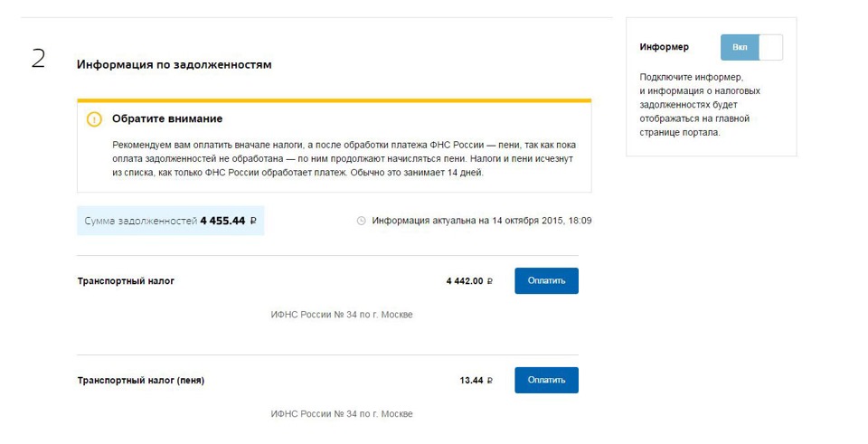Click the Сумма задолженностей 4 455.44 badge
The height and width of the screenshot is (444, 868).
171,221
